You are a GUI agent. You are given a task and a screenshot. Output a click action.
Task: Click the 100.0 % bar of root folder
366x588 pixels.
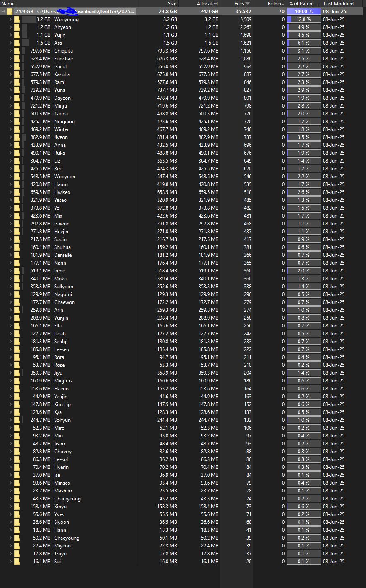point(304,12)
